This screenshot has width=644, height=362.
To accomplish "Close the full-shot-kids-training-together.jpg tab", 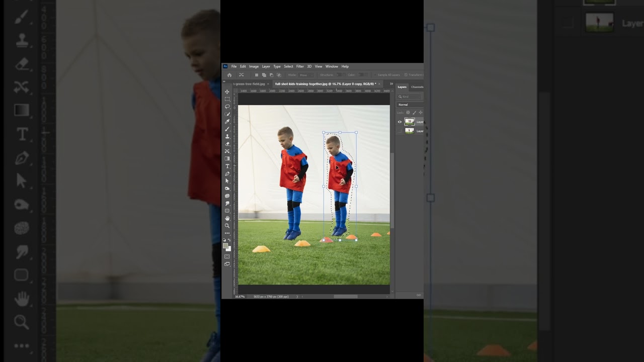I will (x=379, y=84).
